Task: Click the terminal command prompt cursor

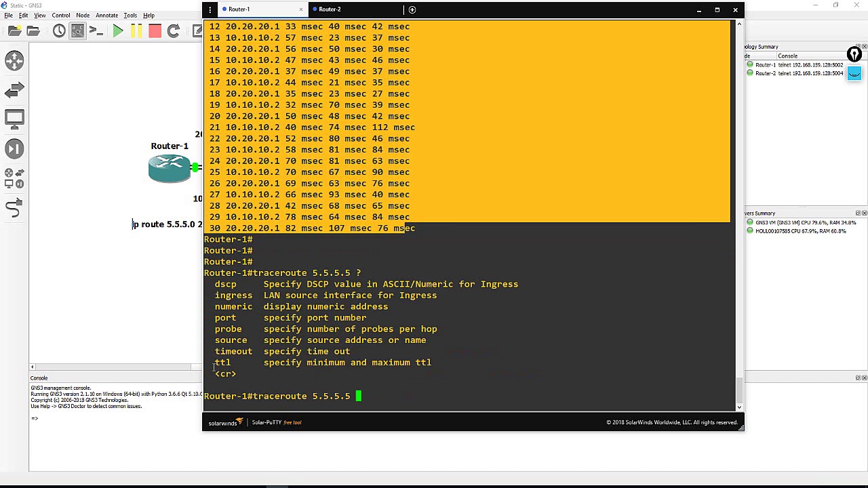Action: click(x=359, y=396)
